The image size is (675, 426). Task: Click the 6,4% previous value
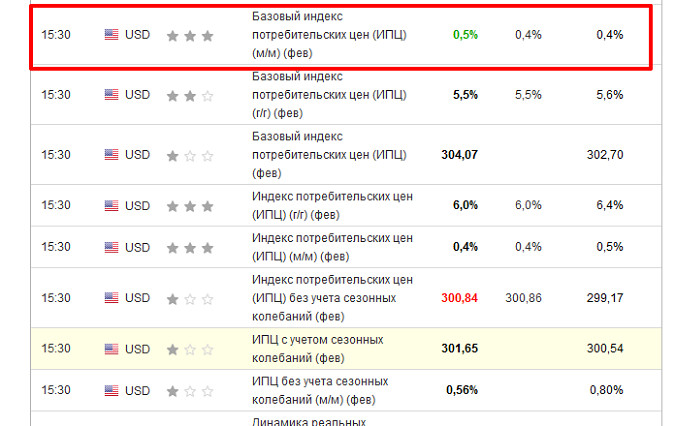point(609,205)
